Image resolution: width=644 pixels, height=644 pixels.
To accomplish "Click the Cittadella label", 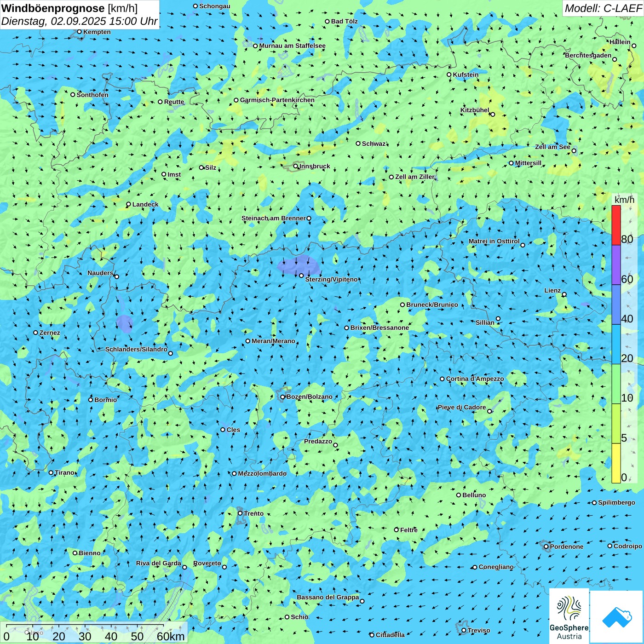I will point(390,635).
